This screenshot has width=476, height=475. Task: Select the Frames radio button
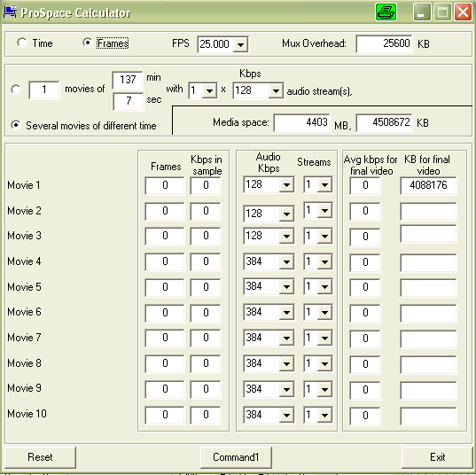(x=88, y=43)
